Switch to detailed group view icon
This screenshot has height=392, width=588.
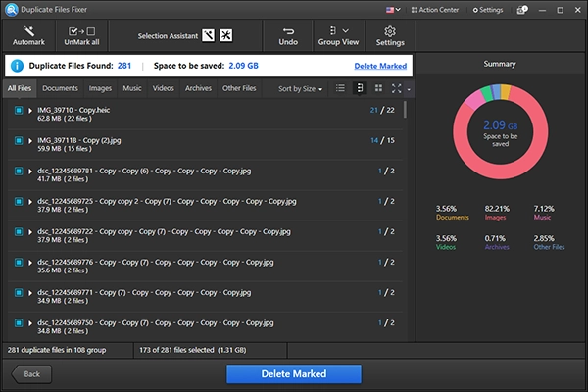coord(360,88)
